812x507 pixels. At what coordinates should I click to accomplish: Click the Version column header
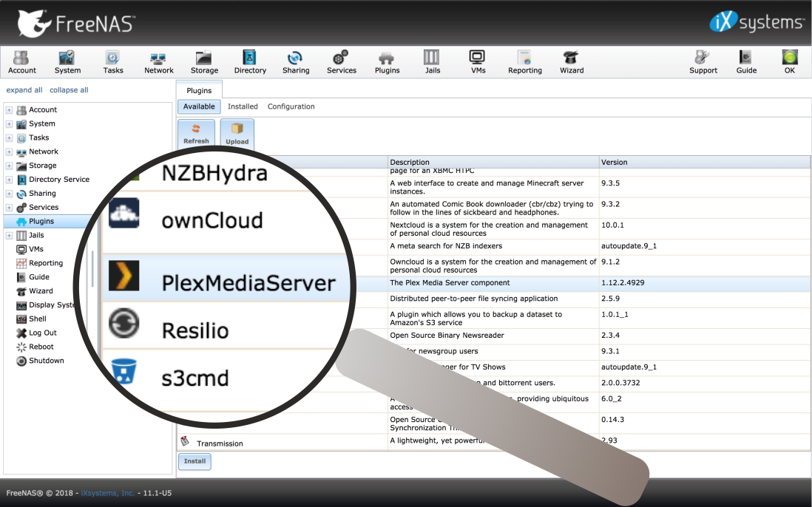[705, 162]
